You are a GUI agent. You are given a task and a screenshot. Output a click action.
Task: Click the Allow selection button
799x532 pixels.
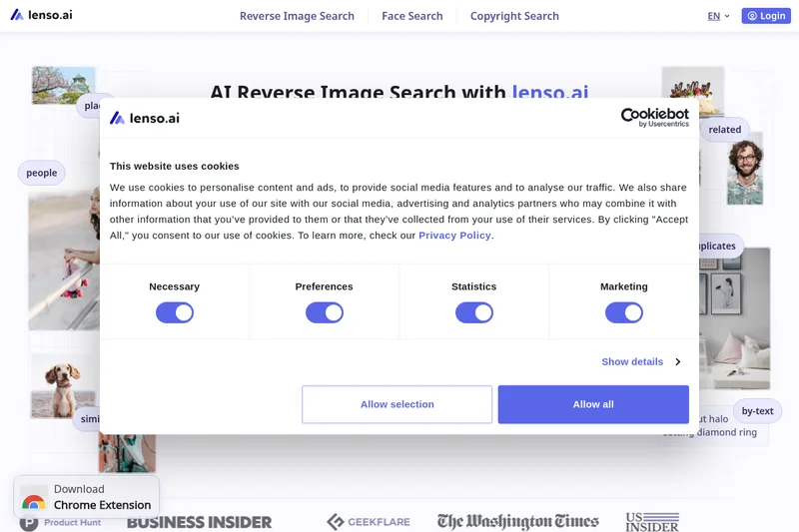pos(397,404)
